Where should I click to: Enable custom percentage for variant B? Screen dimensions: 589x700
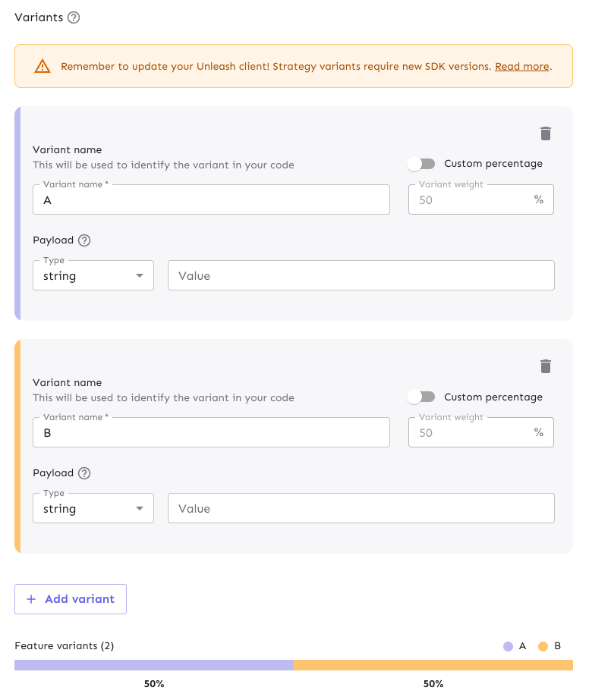coord(422,397)
